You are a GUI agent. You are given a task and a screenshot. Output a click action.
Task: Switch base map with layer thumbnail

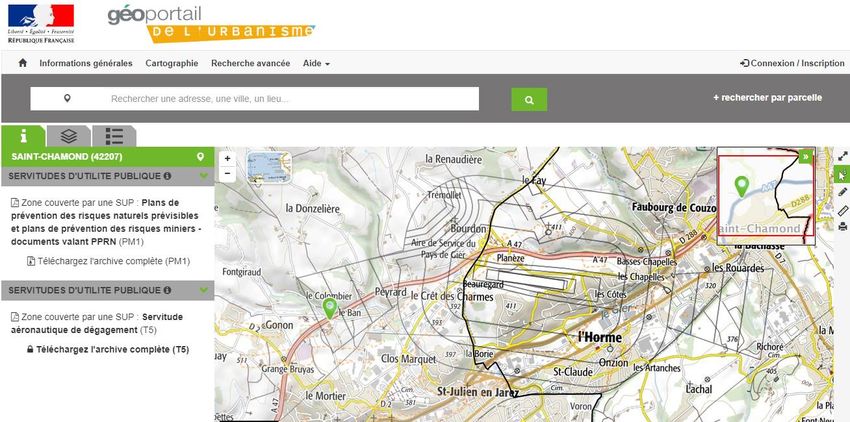pos(267,165)
